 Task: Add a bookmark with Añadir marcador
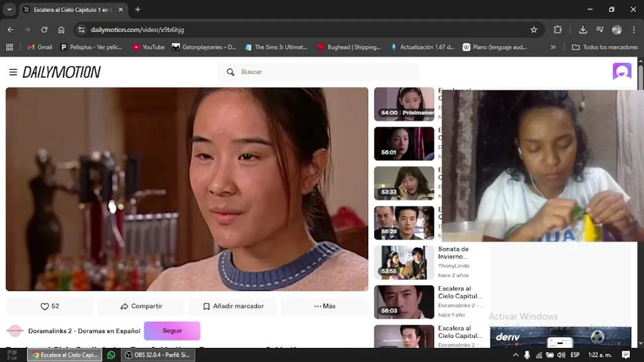(x=233, y=306)
